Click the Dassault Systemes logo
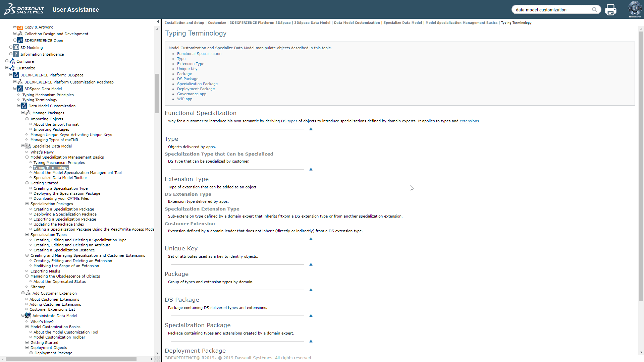This screenshot has height=362, width=644. pyautogui.click(x=24, y=9)
